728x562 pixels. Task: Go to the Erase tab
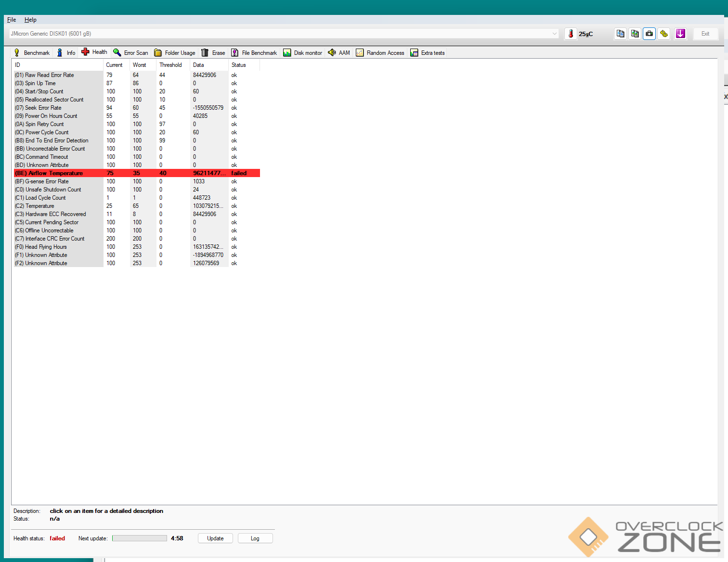point(213,53)
